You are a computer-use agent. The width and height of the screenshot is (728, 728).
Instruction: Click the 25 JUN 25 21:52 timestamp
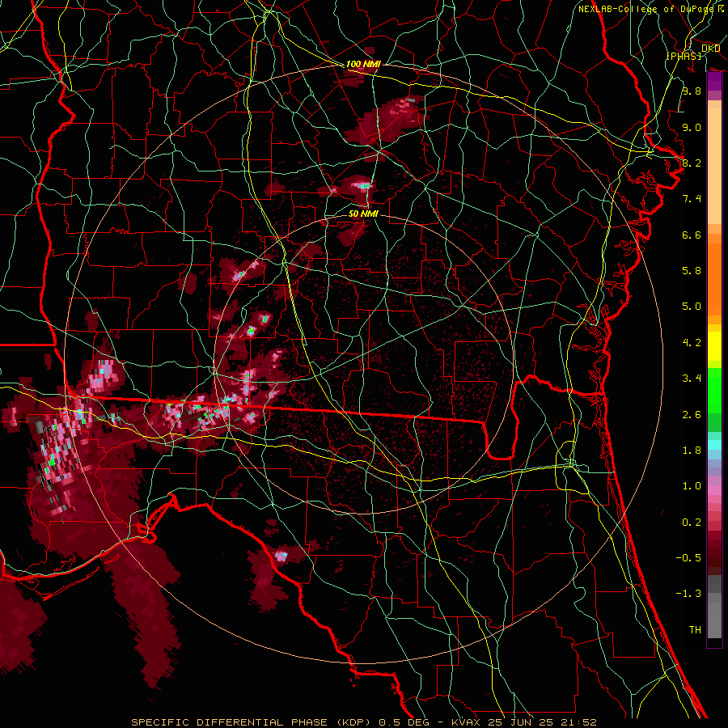[x=544, y=722]
